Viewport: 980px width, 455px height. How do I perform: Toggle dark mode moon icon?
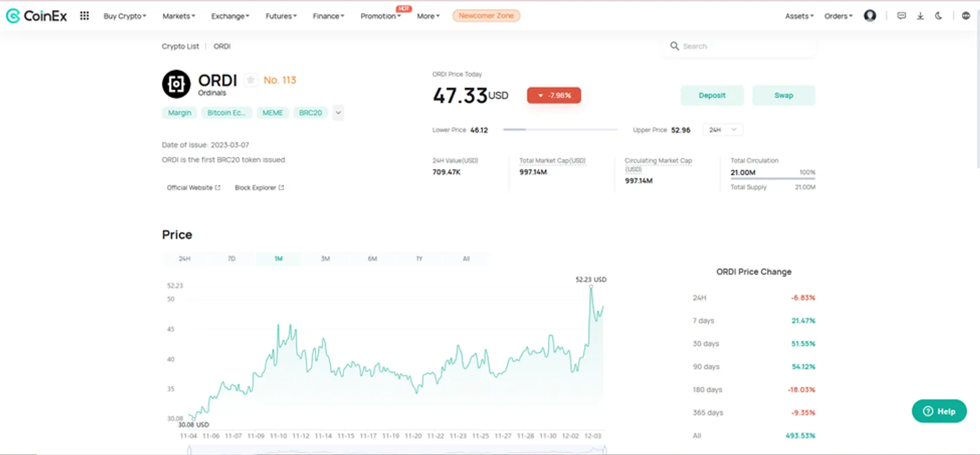(x=938, y=16)
